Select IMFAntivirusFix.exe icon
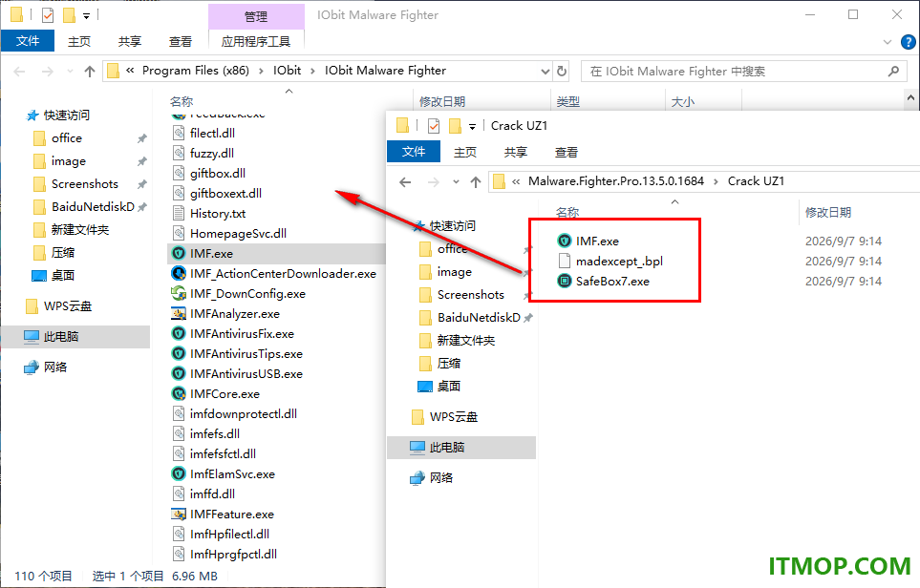 (x=179, y=334)
